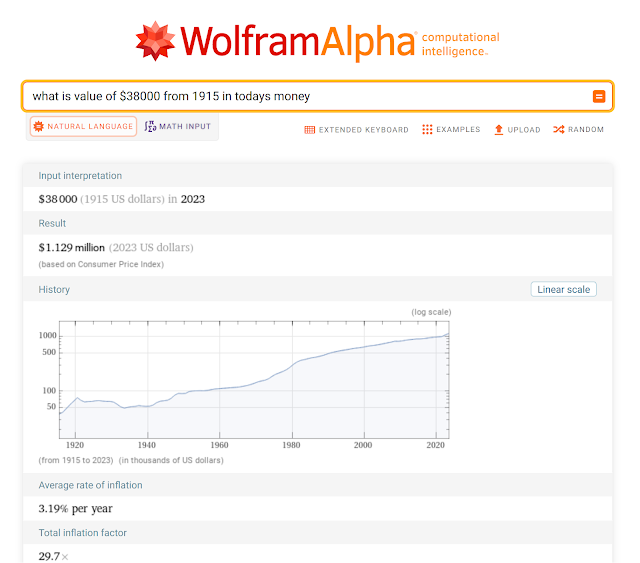Click '$38 000 (1915 US dollars) in 2023' text
This screenshot has width=640, height=563.
point(122,199)
